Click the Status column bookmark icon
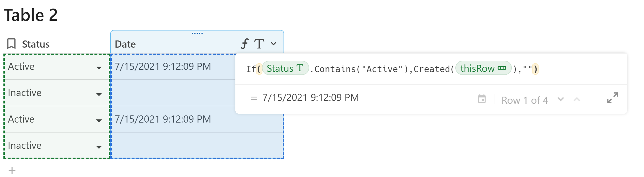The image size is (644, 177). coord(11,44)
